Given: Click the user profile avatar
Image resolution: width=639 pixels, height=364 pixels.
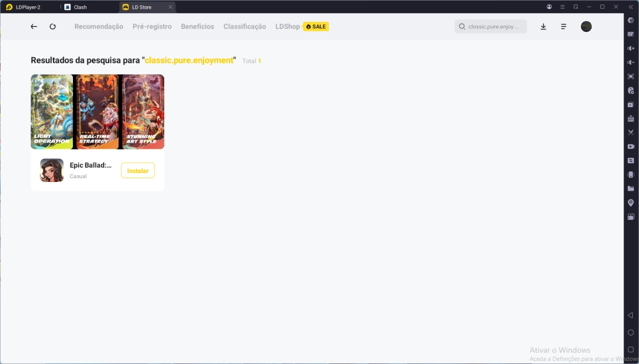Looking at the screenshot, I should (x=586, y=27).
